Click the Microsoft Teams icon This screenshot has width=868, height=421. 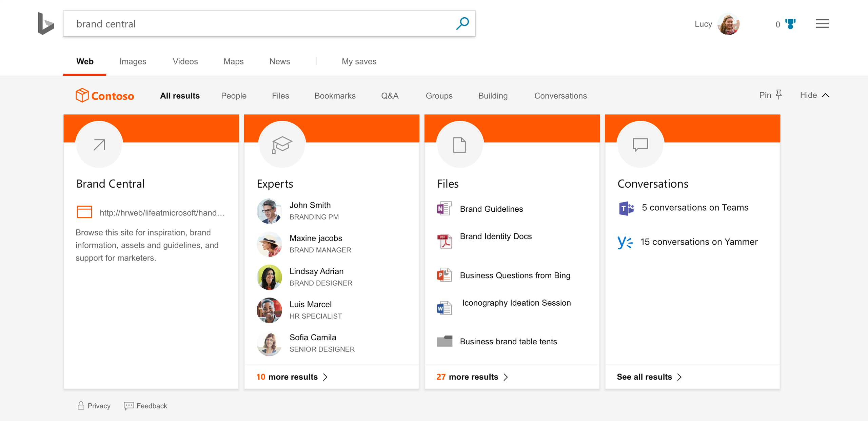[626, 208]
